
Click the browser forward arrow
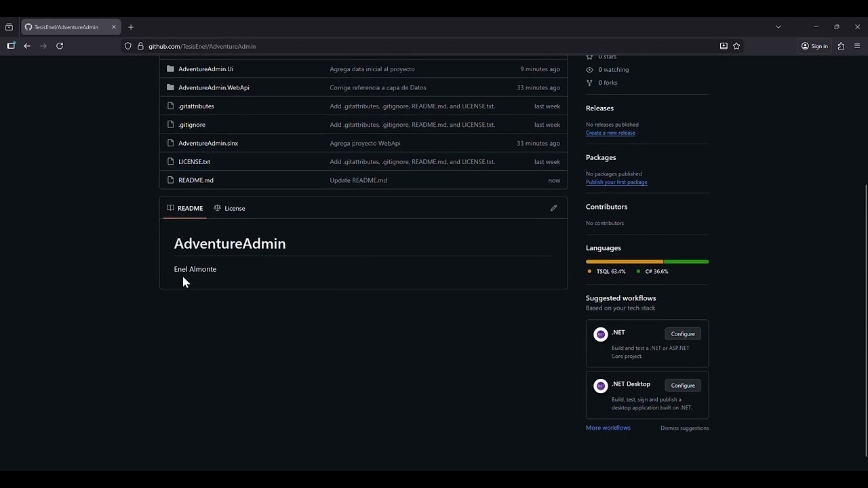[x=43, y=46]
